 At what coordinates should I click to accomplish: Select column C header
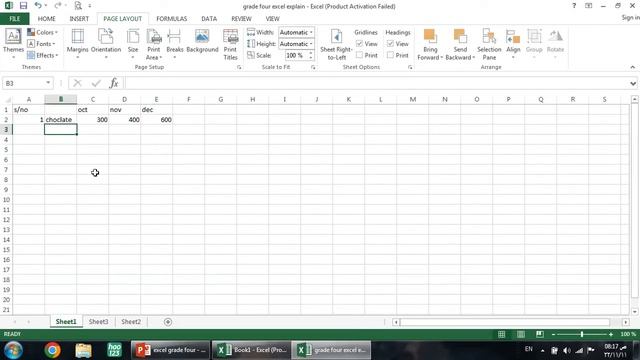[x=93, y=99]
